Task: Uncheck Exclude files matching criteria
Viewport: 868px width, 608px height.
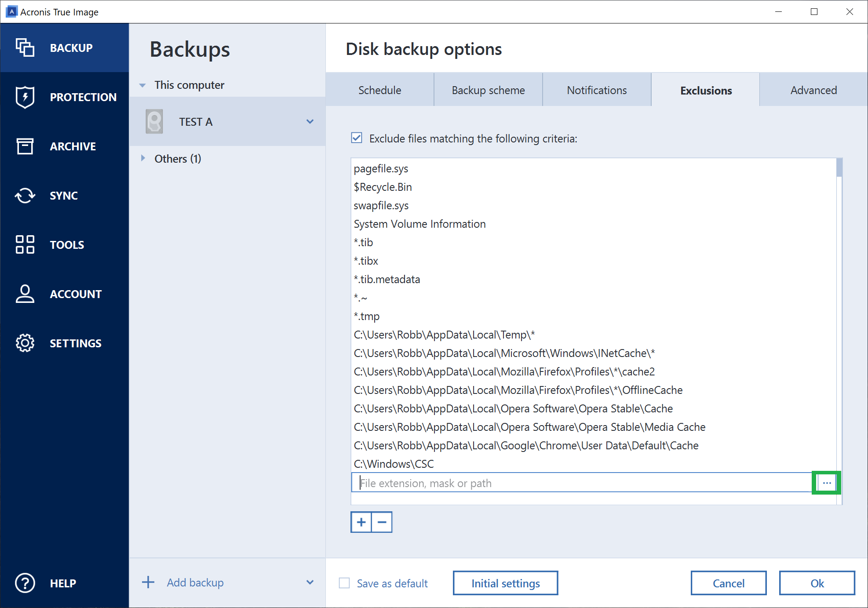Action: pos(356,138)
